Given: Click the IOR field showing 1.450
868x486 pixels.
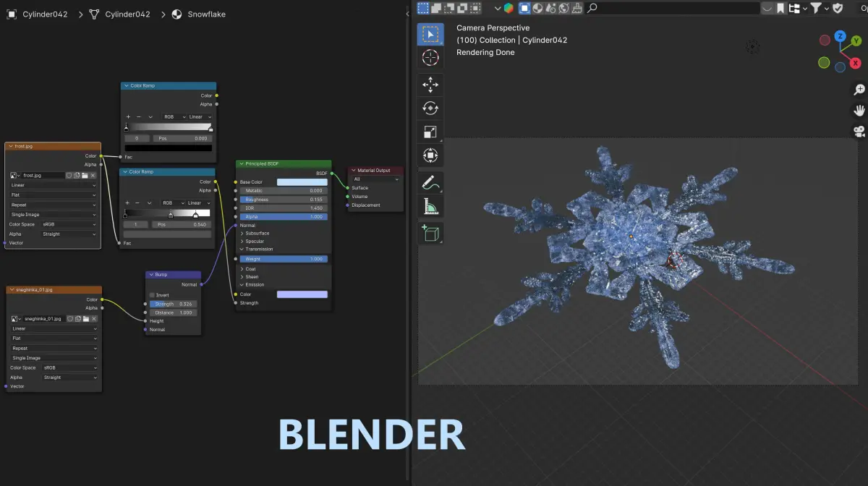Looking at the screenshot, I should [284, 208].
